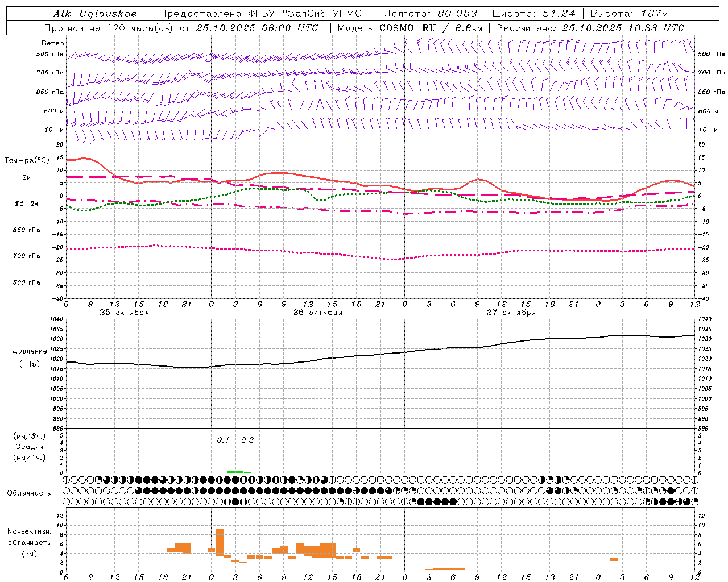Click the 700 гПа legend entry in temperature panel
Image resolution: width=728 pixels, height=582 pixels.
pos(26,259)
